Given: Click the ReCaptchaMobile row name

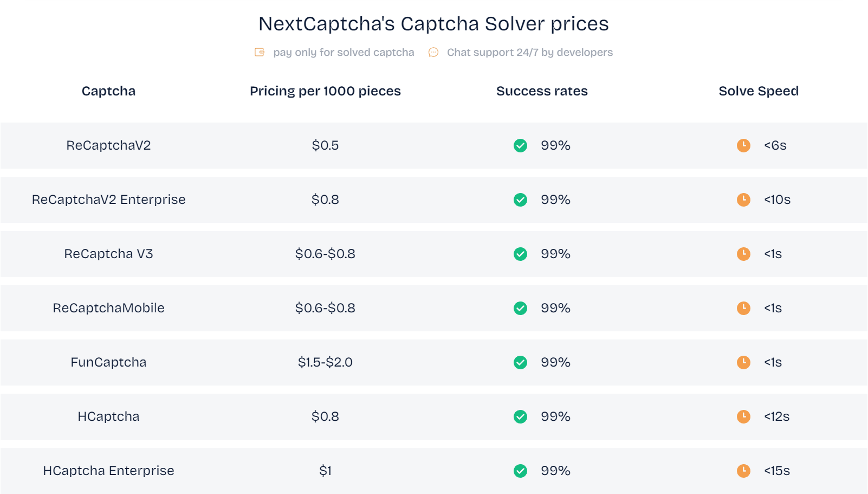Looking at the screenshot, I should click(x=108, y=308).
